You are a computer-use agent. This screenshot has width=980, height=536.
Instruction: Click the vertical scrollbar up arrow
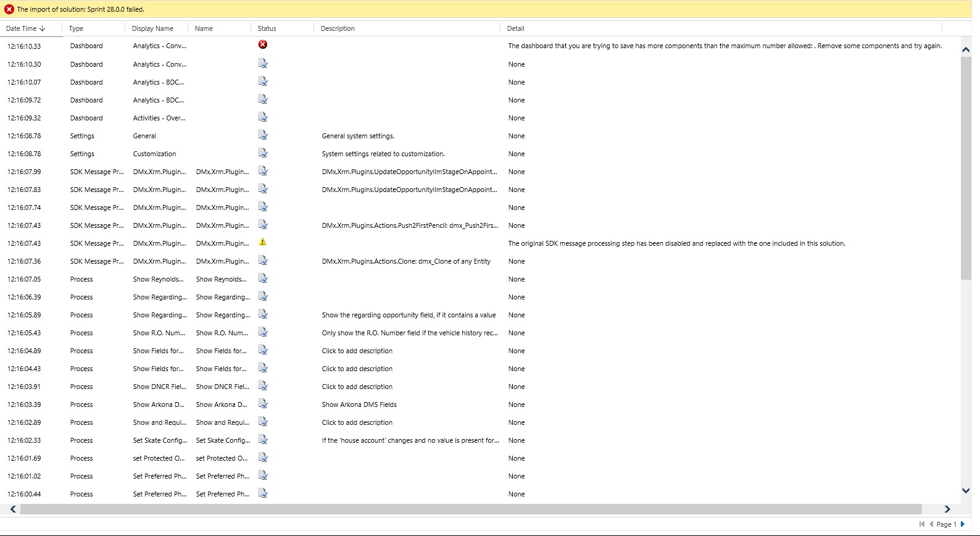coord(966,49)
